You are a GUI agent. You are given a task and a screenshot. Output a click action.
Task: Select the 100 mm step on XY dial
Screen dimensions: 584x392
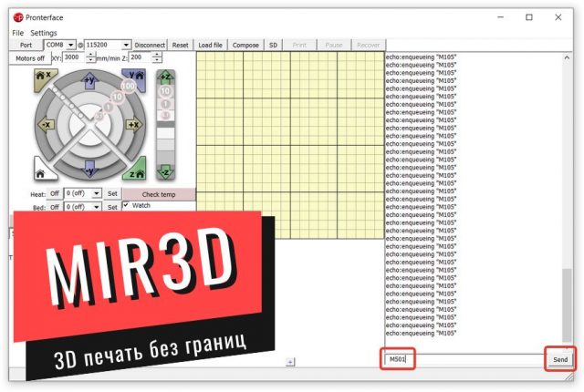[x=128, y=87]
